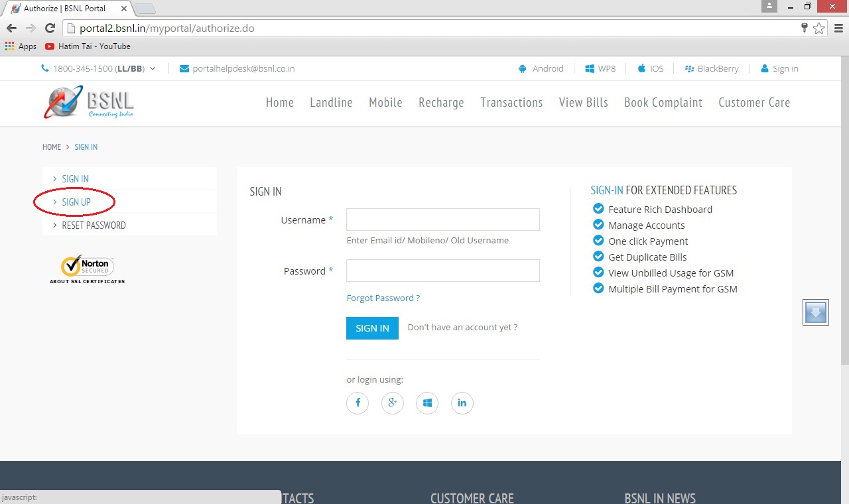Click the blue download arrow widget
The height and width of the screenshot is (504, 849).
(x=816, y=312)
